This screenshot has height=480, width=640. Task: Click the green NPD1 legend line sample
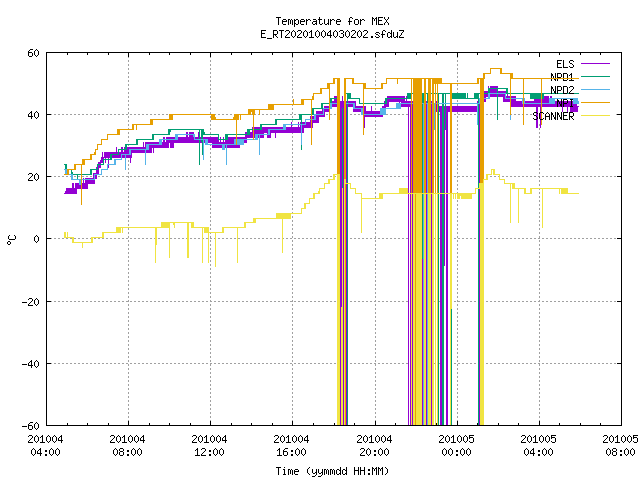[595, 76]
